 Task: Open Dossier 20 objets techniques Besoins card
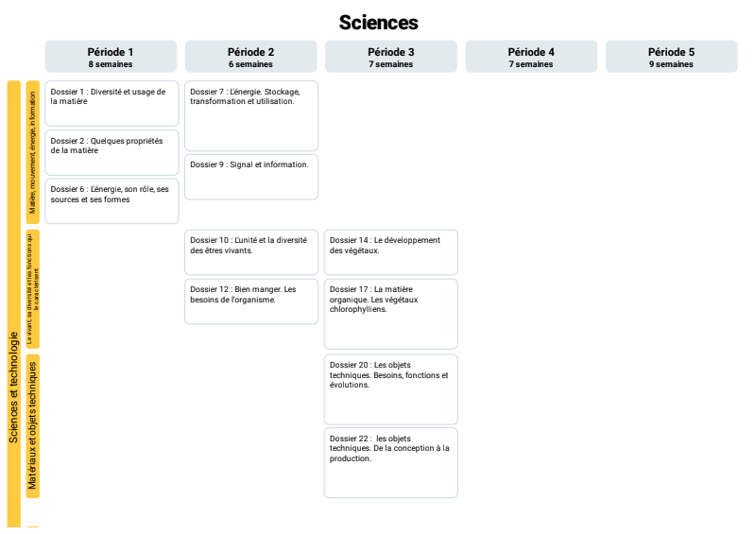(391, 389)
